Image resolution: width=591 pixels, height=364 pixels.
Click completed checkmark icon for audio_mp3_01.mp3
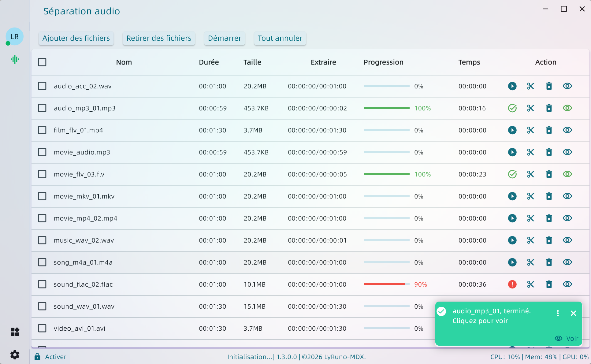coord(512,108)
